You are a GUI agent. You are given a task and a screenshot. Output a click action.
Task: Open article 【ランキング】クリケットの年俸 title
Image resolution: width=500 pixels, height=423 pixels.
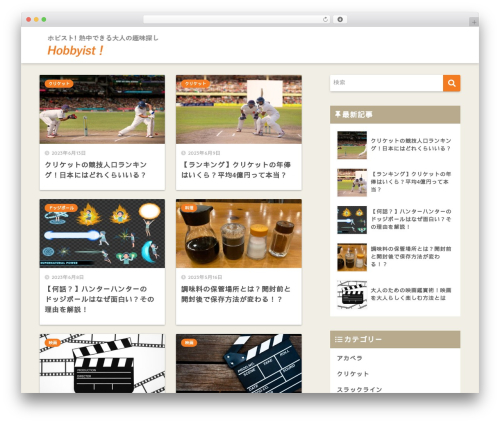click(236, 170)
